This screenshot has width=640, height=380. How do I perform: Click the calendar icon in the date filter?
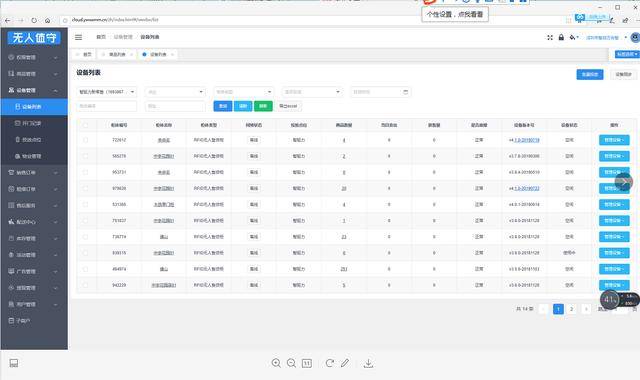tap(405, 92)
